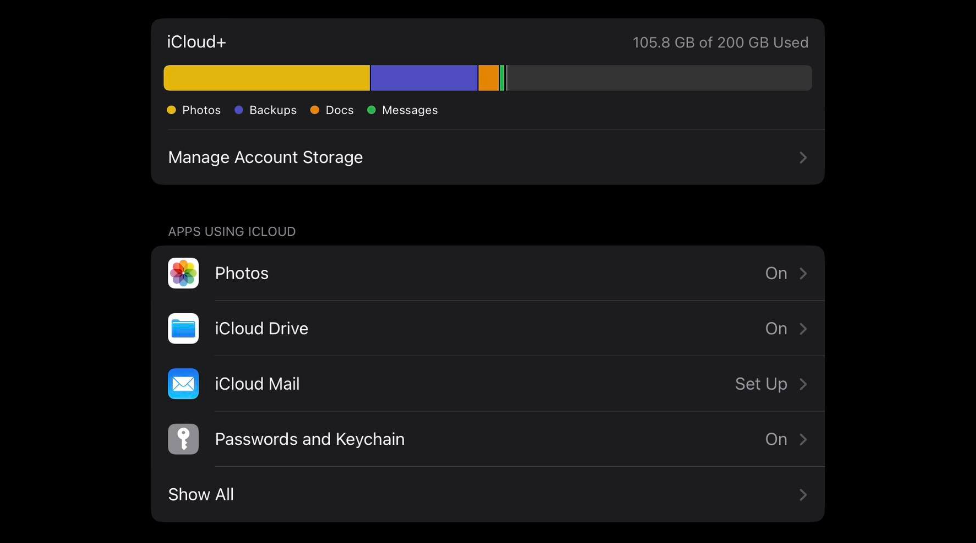This screenshot has width=976, height=543.
Task: Click the orange Docs legend dot
Action: pos(315,110)
